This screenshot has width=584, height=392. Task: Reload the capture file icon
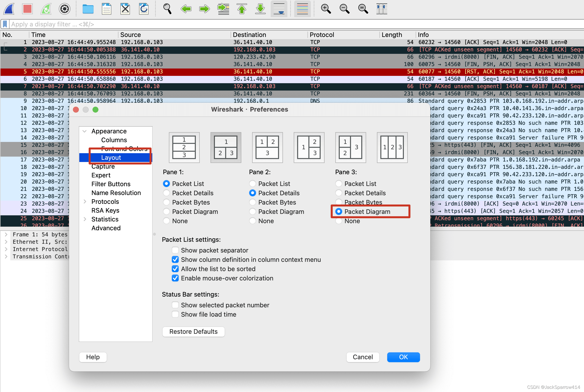144,9
